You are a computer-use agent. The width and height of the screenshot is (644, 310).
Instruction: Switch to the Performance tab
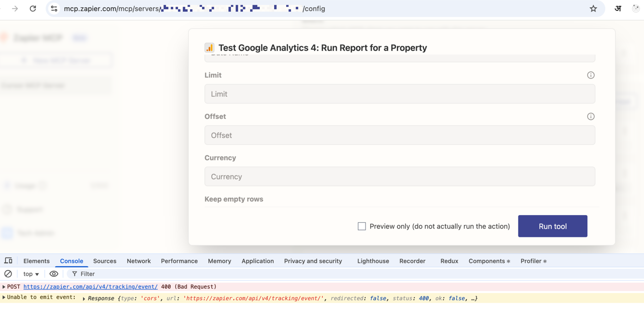(x=179, y=261)
